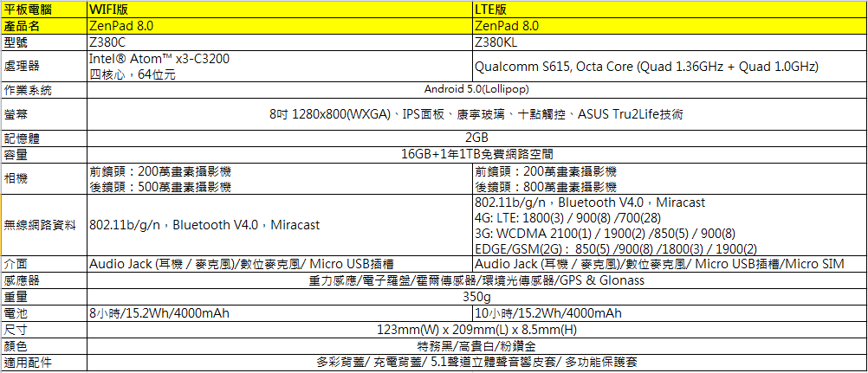Select the 平板電腦 header cell
Image resolution: width=868 pixels, height=373 pixels.
[x=43, y=10]
